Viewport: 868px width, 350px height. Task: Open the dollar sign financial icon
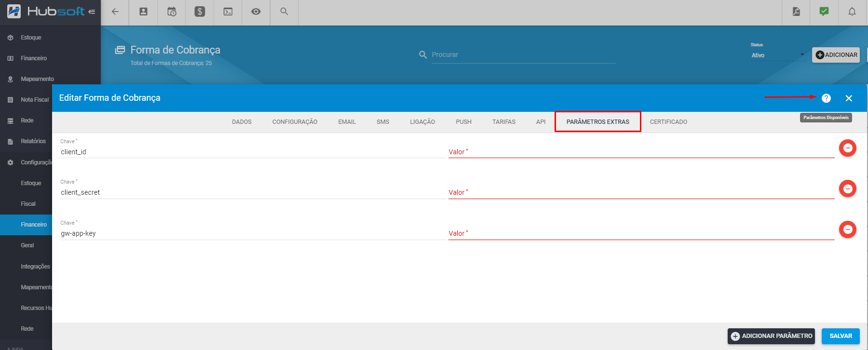pyautogui.click(x=200, y=12)
